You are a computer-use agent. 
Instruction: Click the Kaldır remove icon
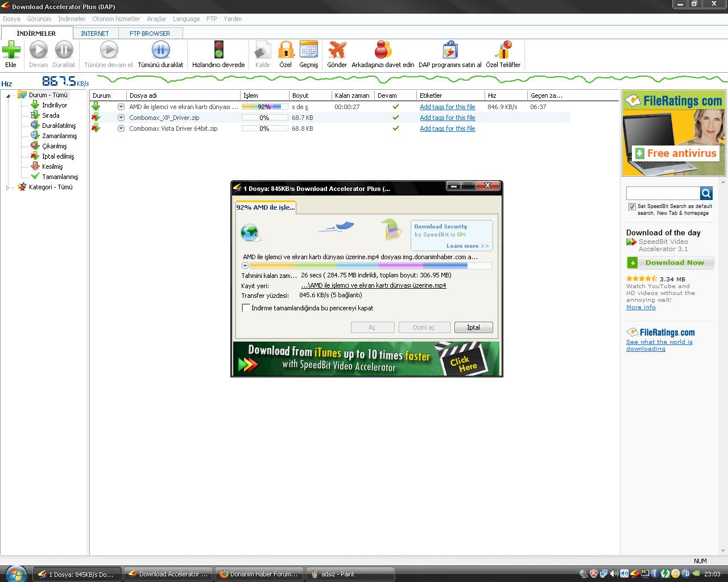262,50
